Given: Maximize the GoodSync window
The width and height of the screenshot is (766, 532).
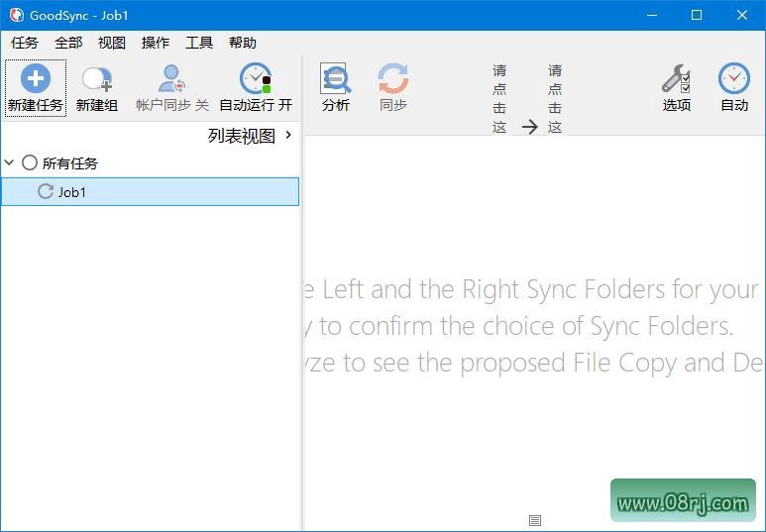Looking at the screenshot, I should click(x=697, y=15).
